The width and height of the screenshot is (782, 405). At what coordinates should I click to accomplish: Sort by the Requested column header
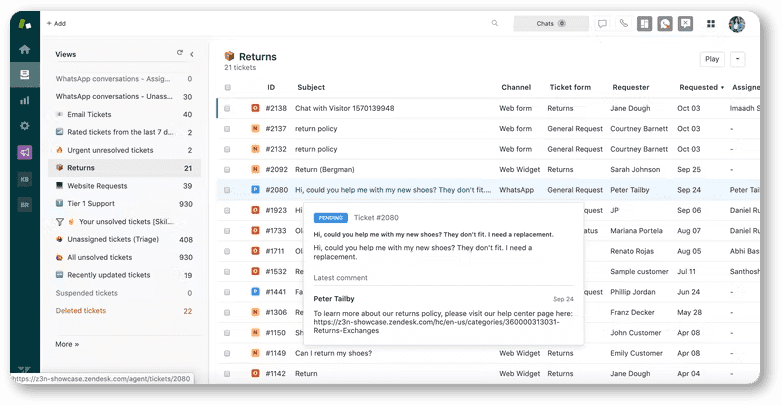point(700,87)
